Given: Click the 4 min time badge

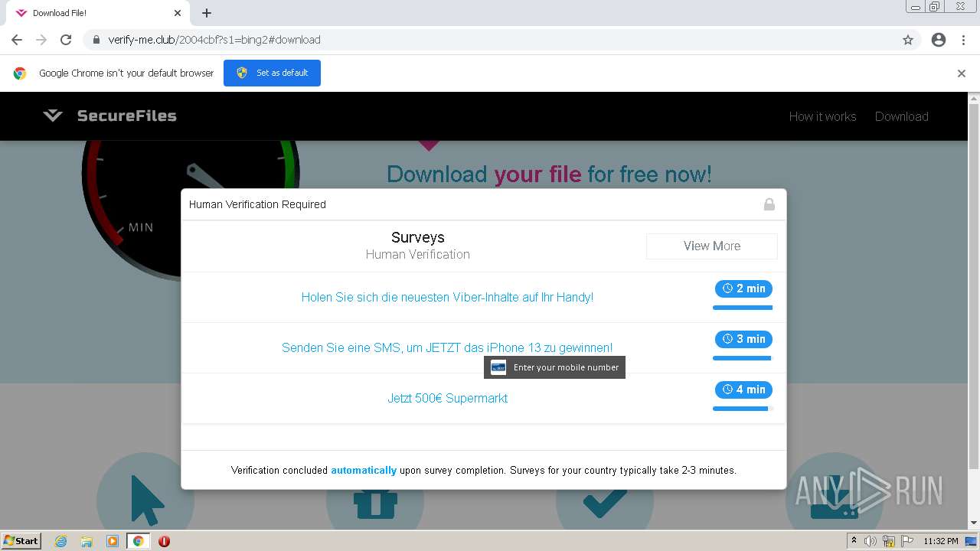Looking at the screenshot, I should 743,390.
